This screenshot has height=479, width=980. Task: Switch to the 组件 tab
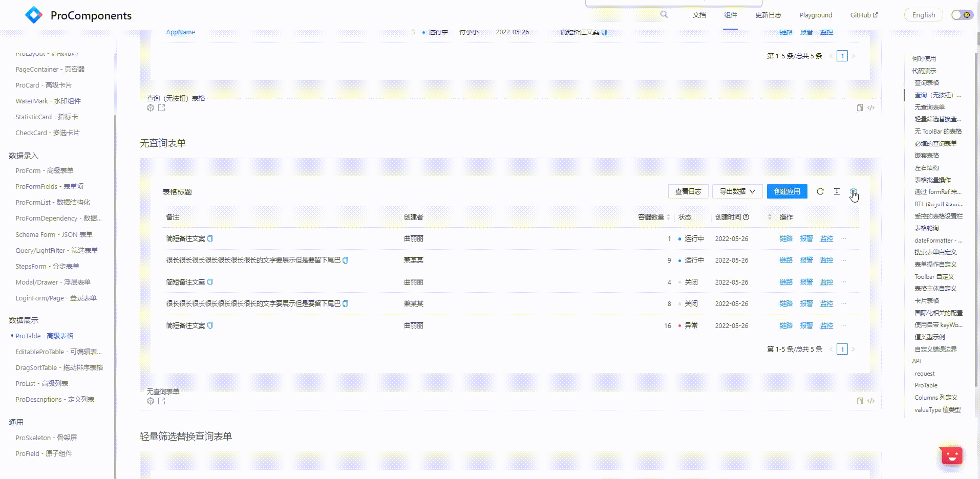(x=731, y=15)
